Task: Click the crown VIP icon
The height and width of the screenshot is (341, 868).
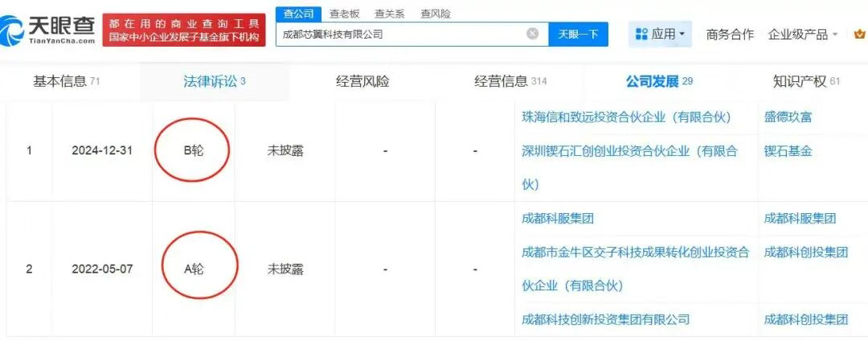Action: (x=860, y=35)
